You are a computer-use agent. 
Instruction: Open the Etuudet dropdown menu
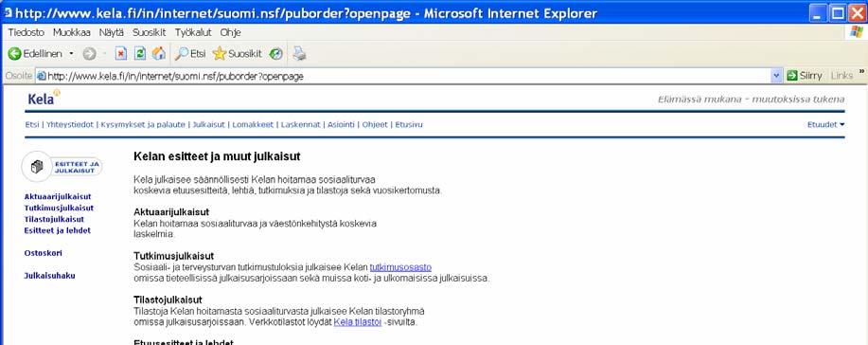826,125
